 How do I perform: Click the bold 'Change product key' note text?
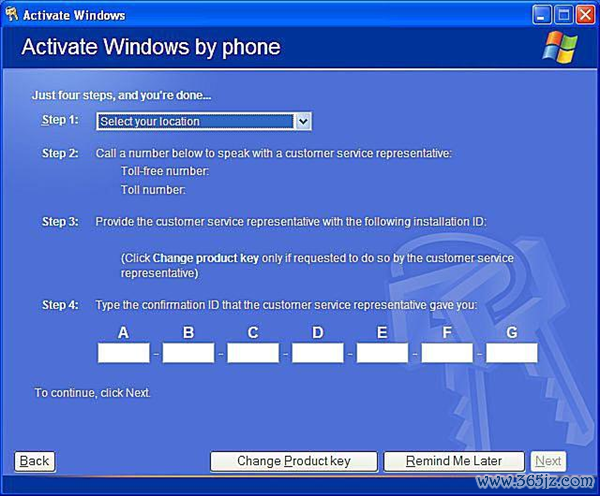click(x=206, y=258)
